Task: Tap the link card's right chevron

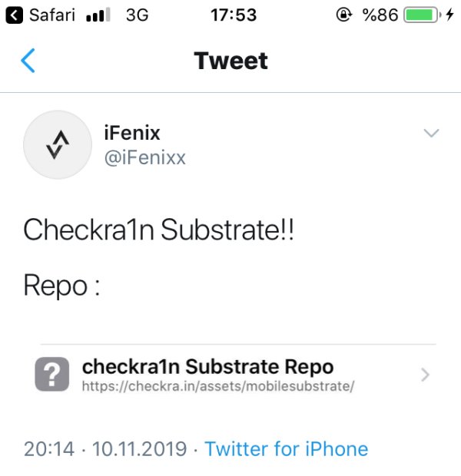Action: click(425, 375)
